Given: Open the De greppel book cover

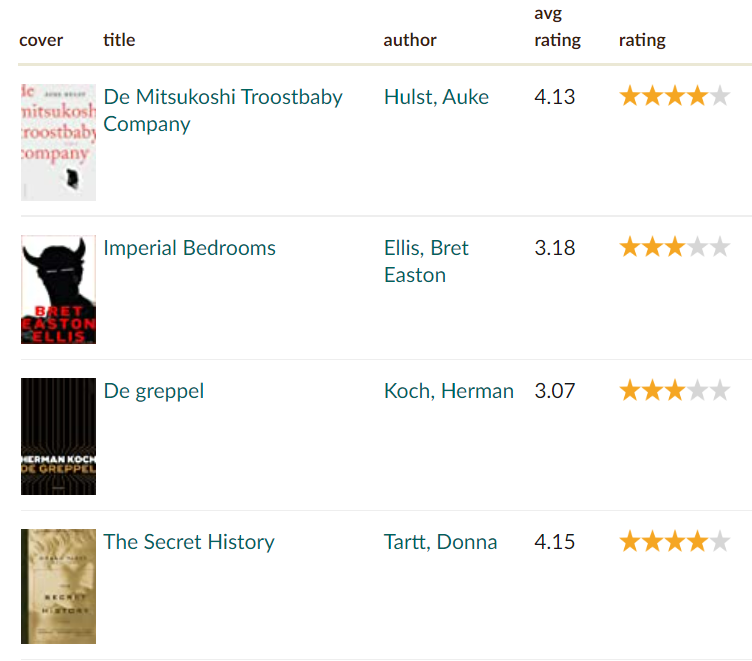Looking at the screenshot, I should click(x=58, y=436).
